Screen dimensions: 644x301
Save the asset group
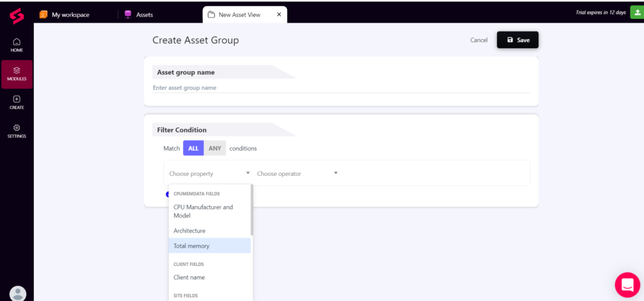click(x=518, y=40)
